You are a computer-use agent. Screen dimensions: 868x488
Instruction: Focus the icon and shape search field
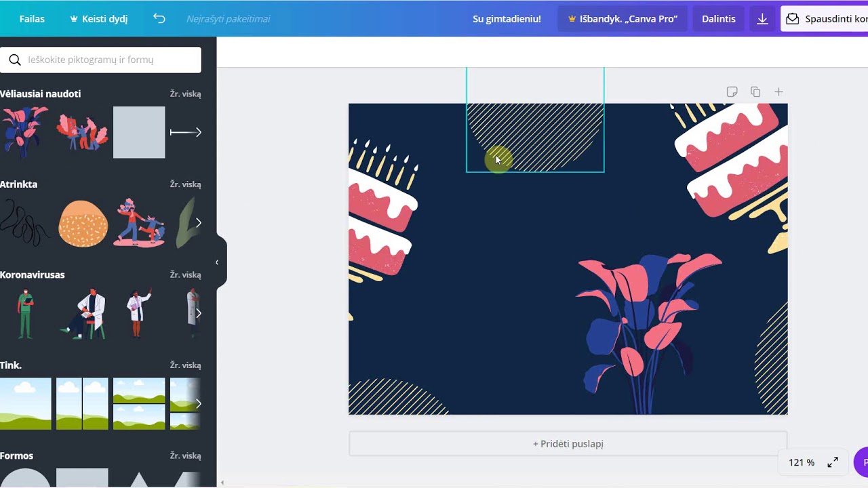(100, 60)
